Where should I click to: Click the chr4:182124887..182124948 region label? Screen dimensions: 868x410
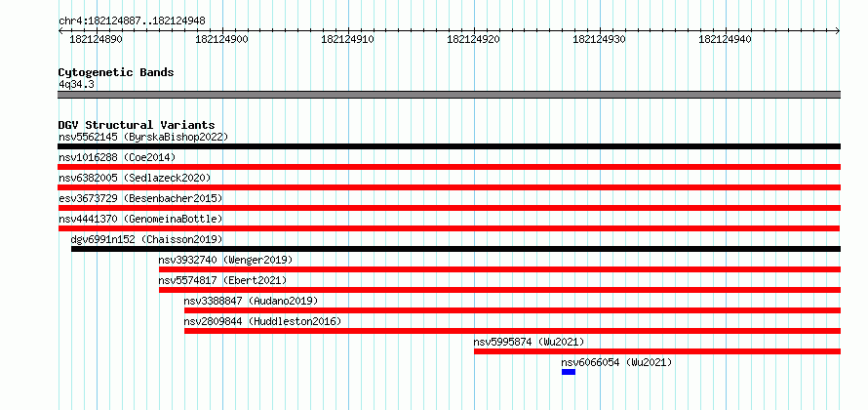(x=132, y=21)
